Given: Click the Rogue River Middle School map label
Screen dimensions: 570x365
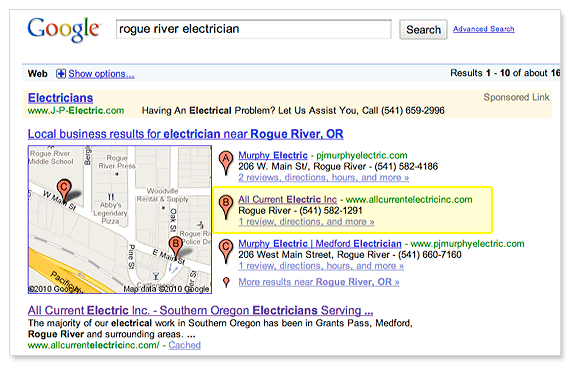Looking at the screenshot, I should click(x=51, y=157).
